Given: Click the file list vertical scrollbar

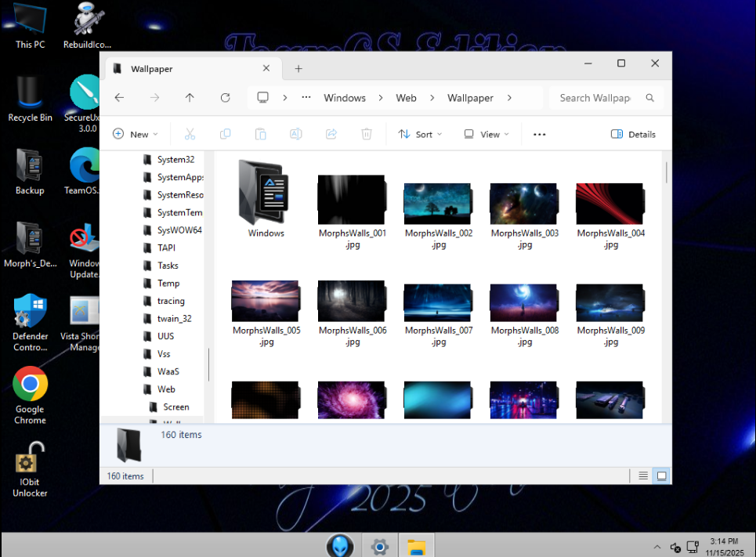Looking at the screenshot, I should (666, 172).
